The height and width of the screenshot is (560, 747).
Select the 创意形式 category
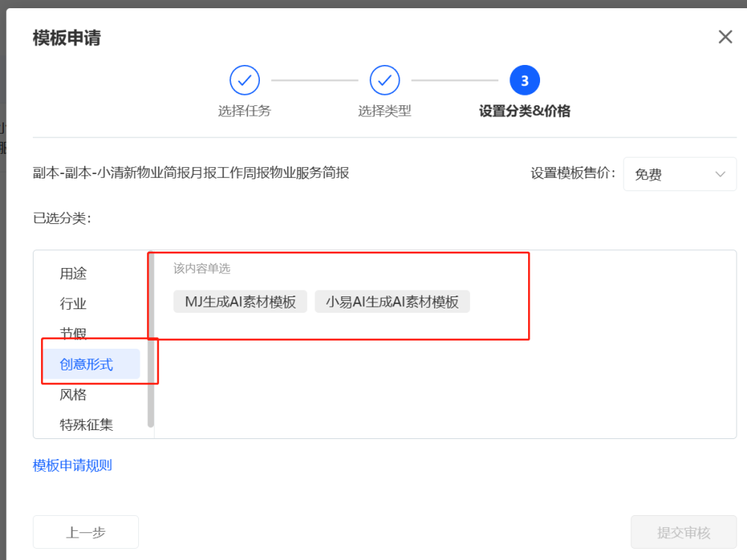tap(87, 364)
